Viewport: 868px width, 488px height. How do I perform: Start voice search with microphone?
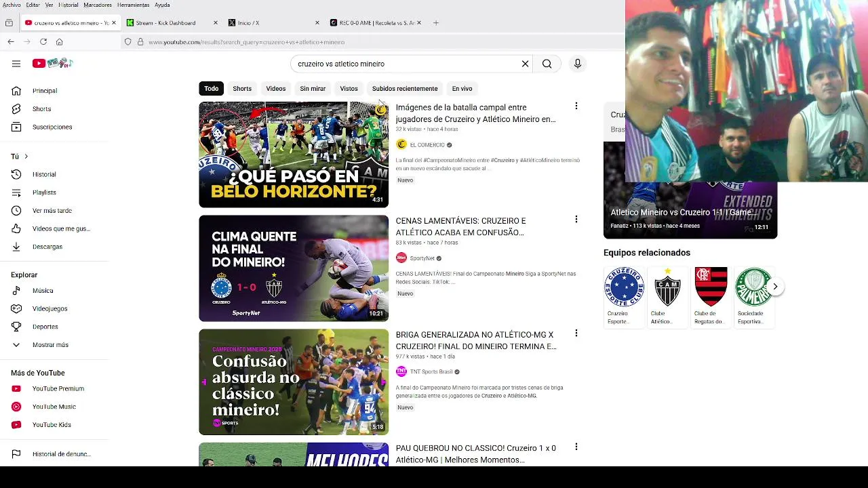[578, 64]
